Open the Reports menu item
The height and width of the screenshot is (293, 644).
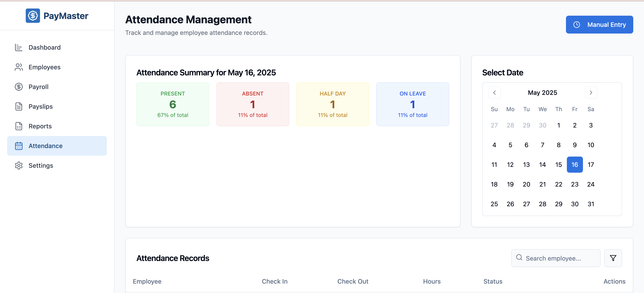(40, 126)
